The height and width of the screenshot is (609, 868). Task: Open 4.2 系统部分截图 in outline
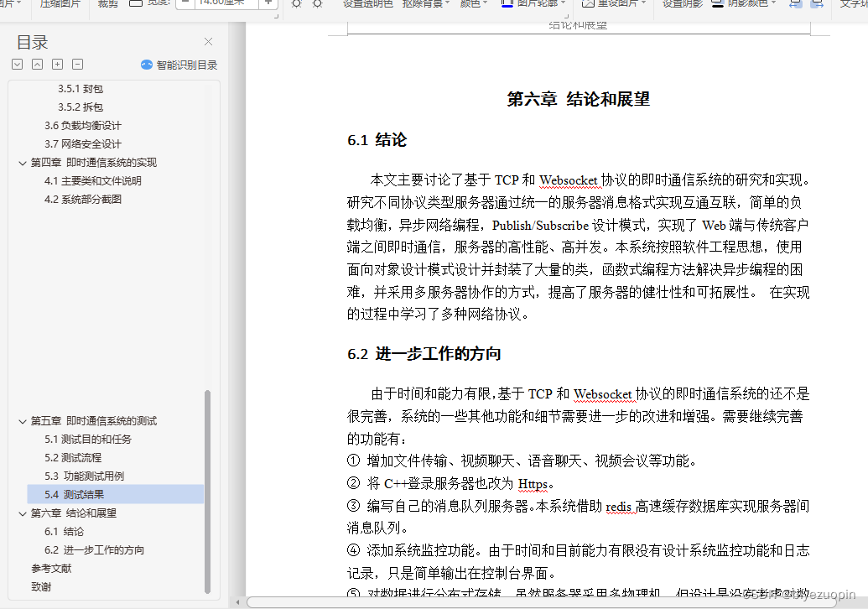(x=82, y=200)
